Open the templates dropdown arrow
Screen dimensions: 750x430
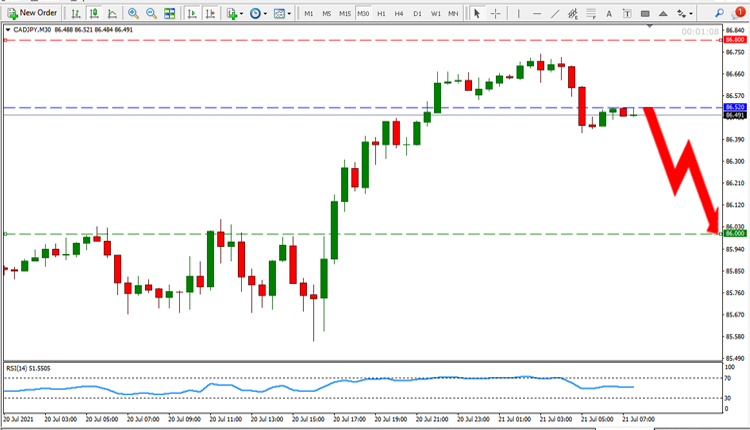coord(289,13)
